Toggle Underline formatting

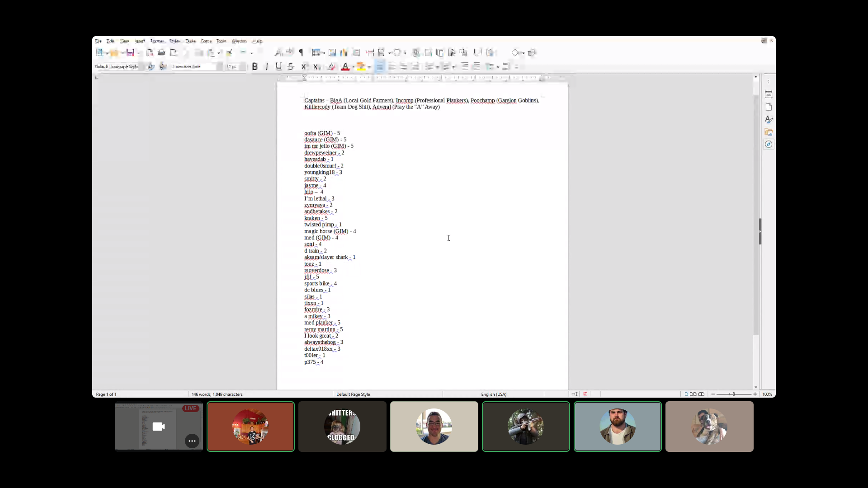(x=278, y=66)
